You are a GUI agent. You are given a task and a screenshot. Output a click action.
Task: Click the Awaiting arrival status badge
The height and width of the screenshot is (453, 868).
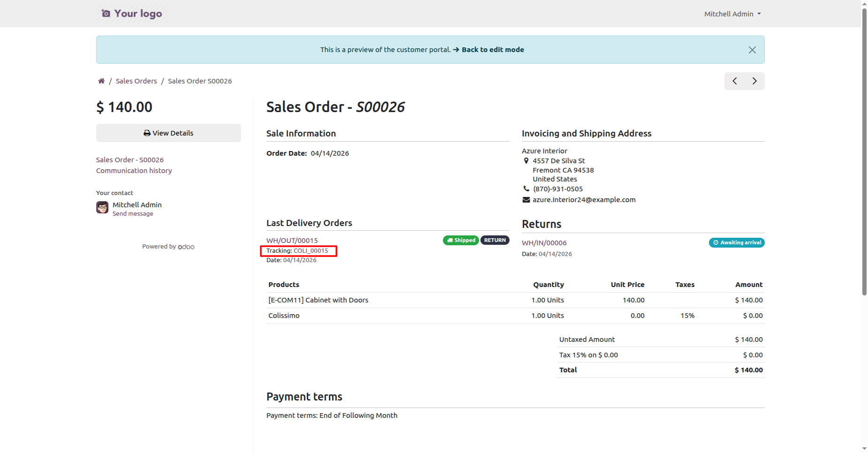(737, 243)
